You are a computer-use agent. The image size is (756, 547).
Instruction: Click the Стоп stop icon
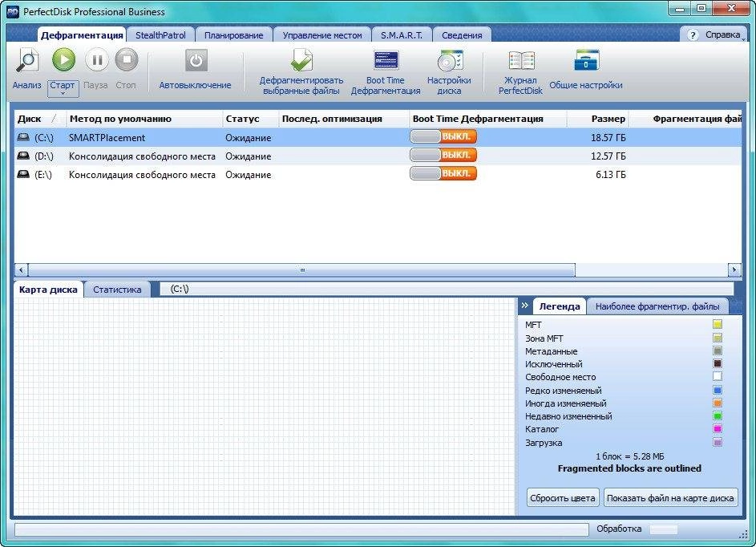(x=127, y=60)
